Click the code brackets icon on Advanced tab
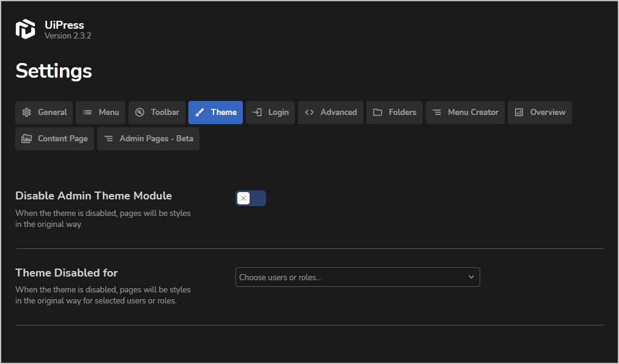Screen dimensions: 619x364 (309, 113)
